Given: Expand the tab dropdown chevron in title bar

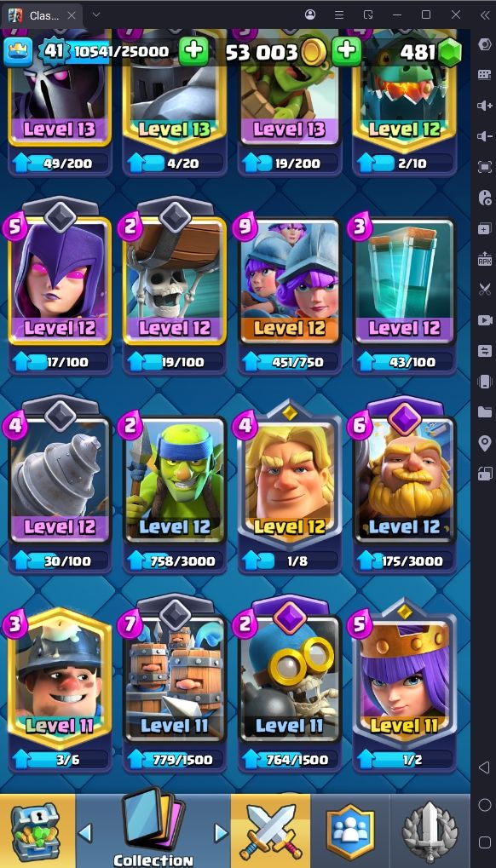Looking at the screenshot, I should click(95, 14).
